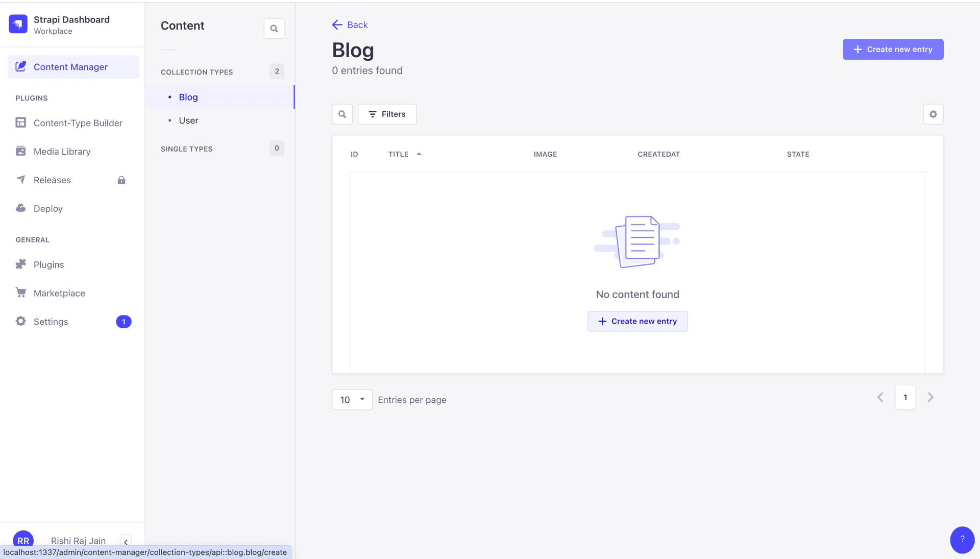The width and height of the screenshot is (980, 559).
Task: Open the Marketplace
Action: (20, 293)
